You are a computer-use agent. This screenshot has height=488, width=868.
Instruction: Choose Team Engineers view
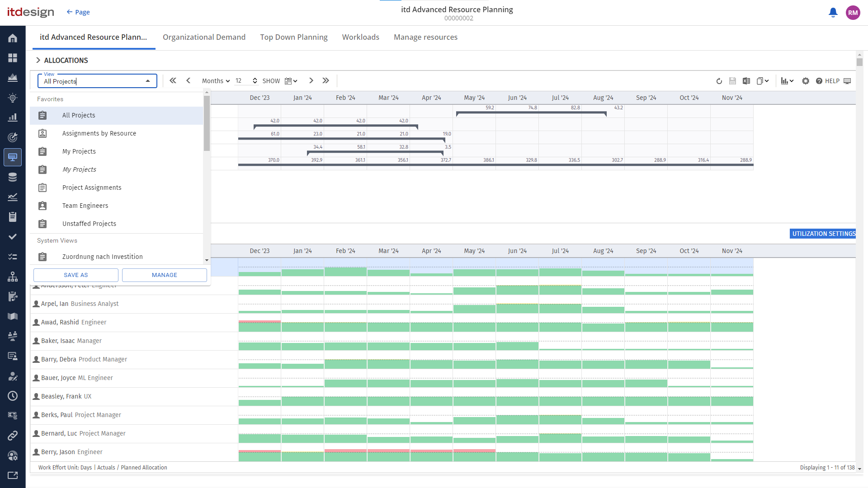(x=117, y=206)
